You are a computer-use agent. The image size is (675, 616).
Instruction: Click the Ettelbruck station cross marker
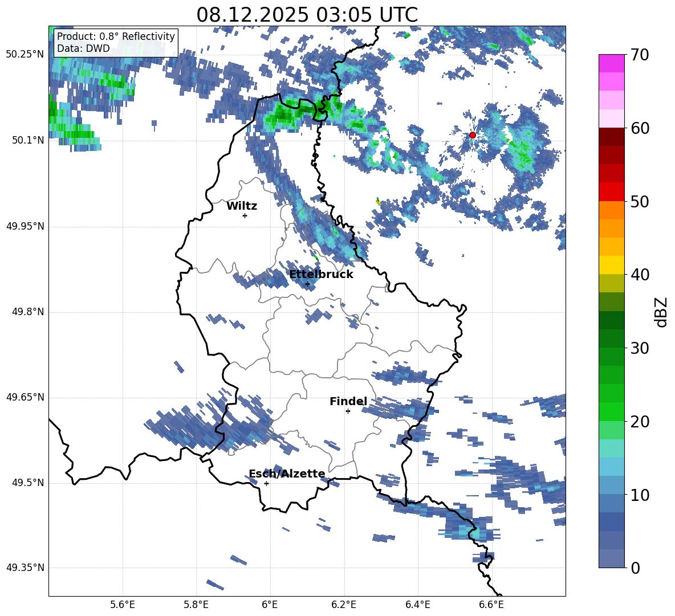[307, 284]
